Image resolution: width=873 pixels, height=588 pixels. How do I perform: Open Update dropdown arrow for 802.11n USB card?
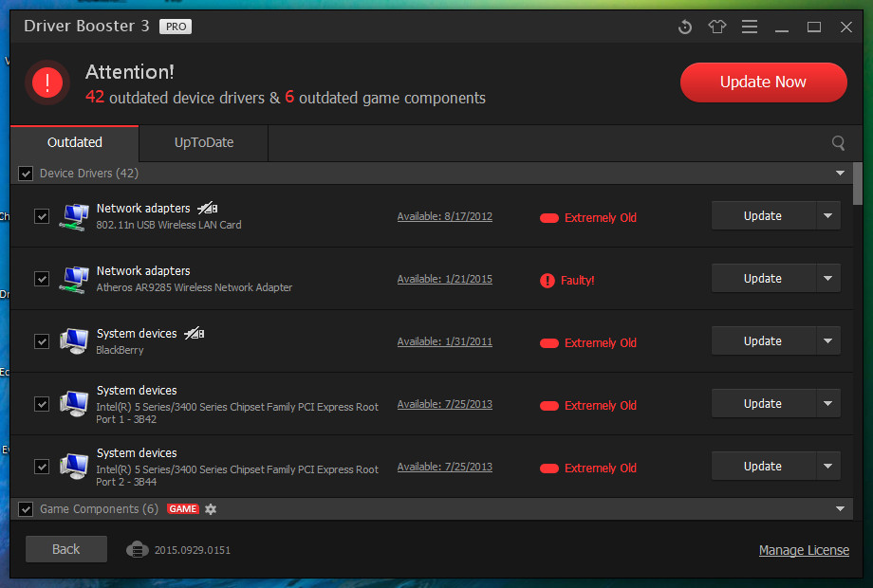coord(827,216)
